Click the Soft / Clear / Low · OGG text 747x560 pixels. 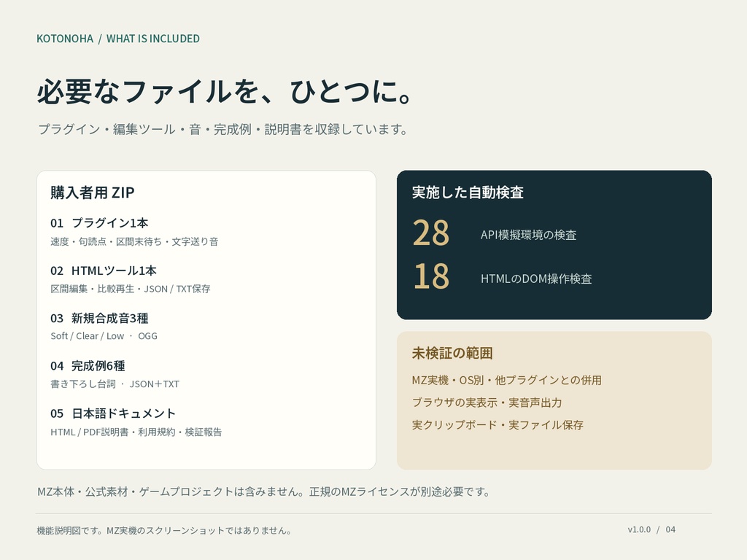pos(104,335)
